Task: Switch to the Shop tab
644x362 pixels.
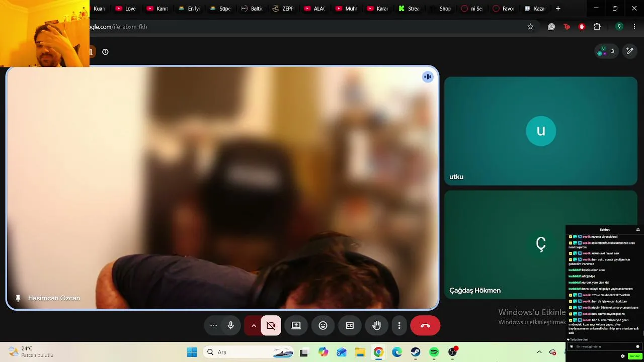Action: tap(440, 9)
